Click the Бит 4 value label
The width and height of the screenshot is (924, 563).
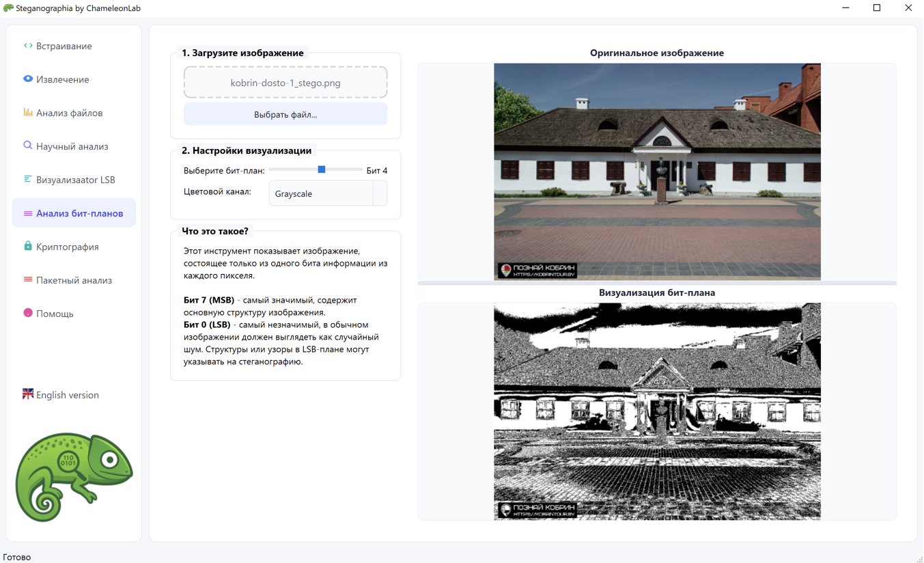click(377, 171)
